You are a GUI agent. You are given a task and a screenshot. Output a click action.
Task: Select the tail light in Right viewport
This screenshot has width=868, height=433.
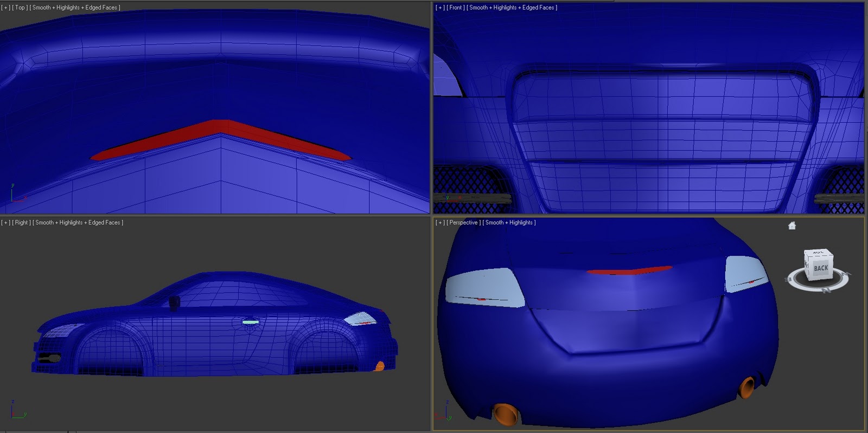point(360,318)
